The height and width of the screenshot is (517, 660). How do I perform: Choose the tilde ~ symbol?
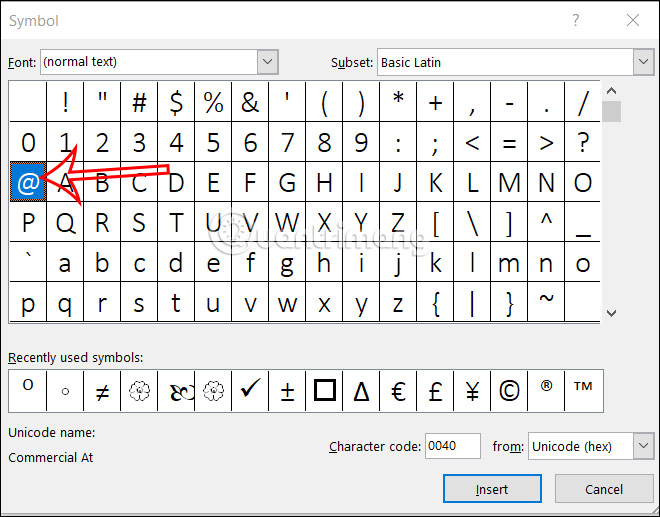546,302
